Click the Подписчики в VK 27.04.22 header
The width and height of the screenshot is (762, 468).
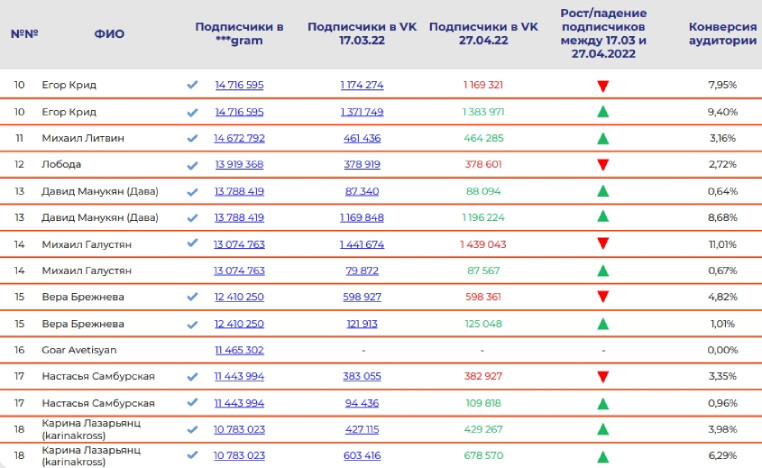[x=483, y=33]
